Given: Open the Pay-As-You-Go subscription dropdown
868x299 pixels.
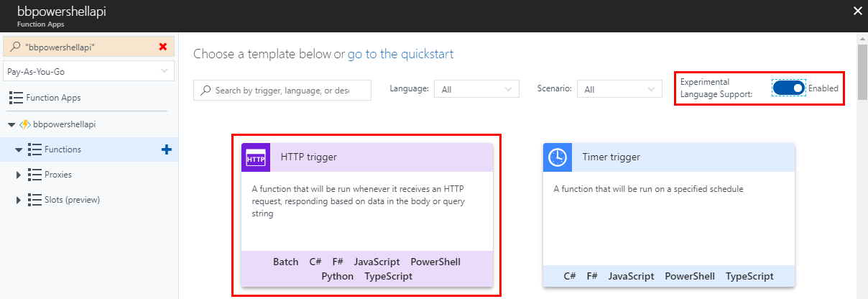Looking at the screenshot, I should (x=88, y=72).
